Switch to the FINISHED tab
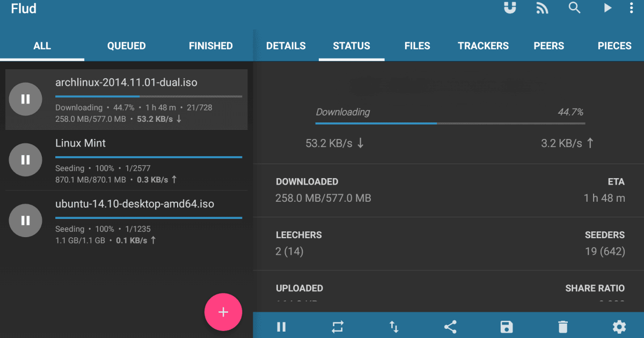 (210, 46)
